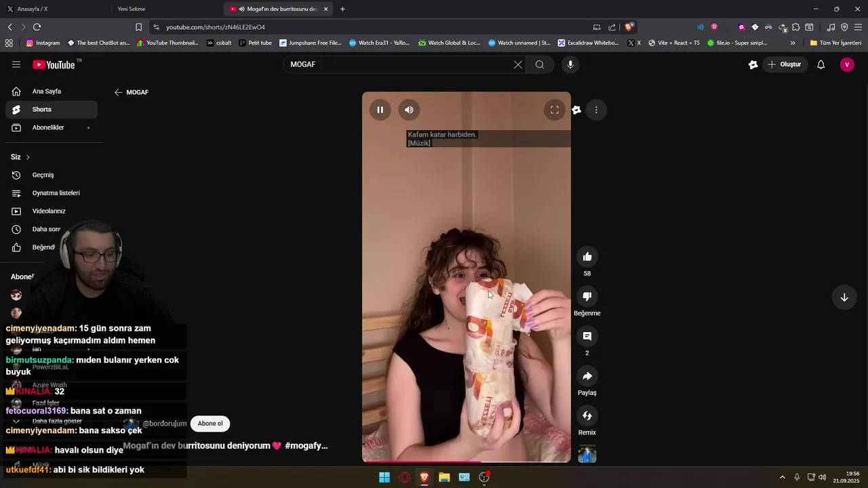Open the Remix option
The width and height of the screenshot is (868, 488).
point(587,415)
